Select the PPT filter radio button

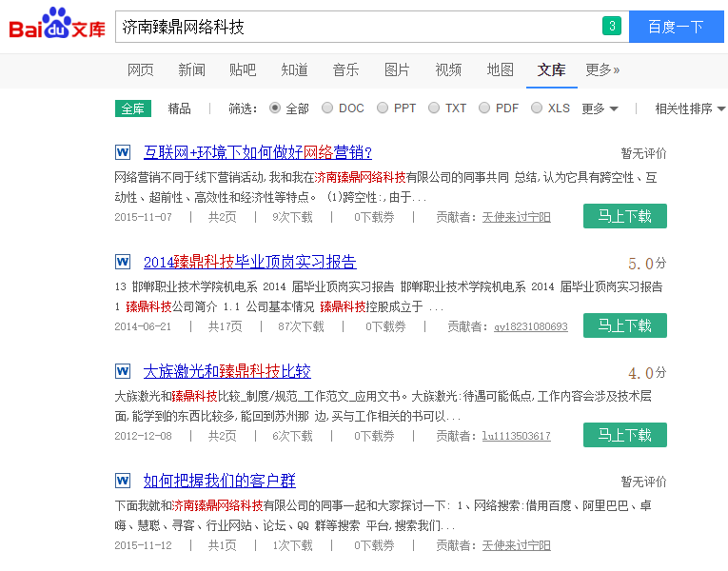pyautogui.click(x=383, y=108)
